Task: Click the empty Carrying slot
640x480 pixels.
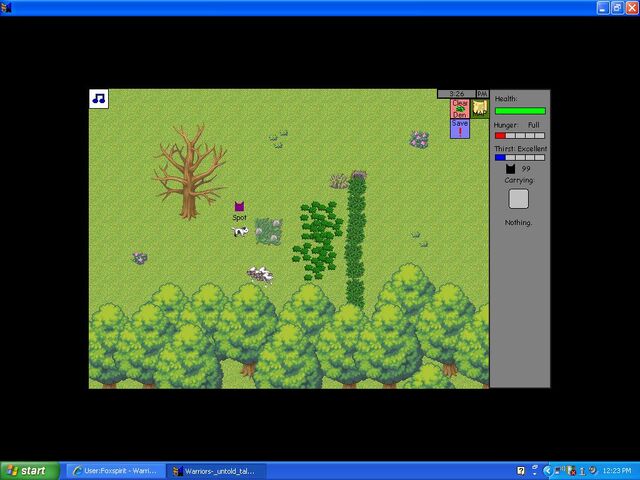Action: 518,199
